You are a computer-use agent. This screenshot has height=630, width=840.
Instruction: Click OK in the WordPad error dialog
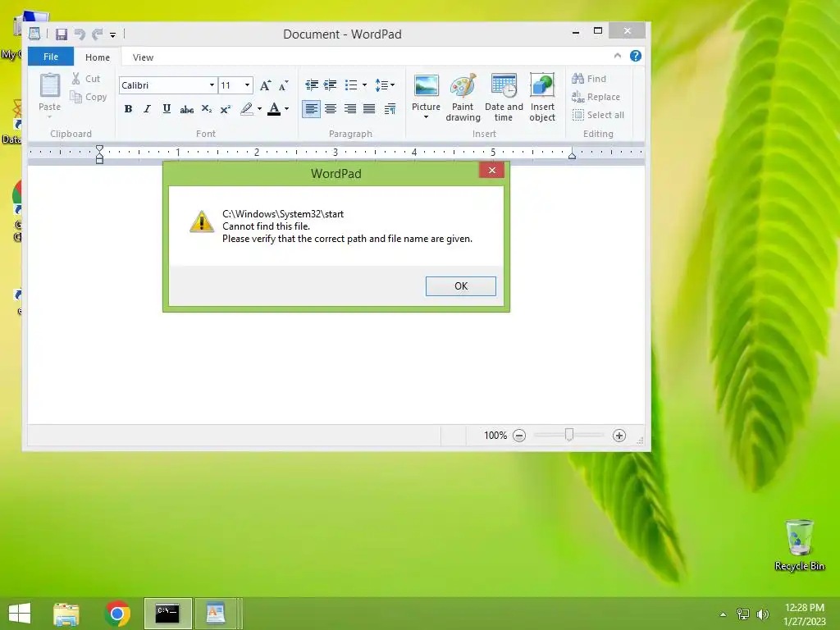(x=461, y=286)
